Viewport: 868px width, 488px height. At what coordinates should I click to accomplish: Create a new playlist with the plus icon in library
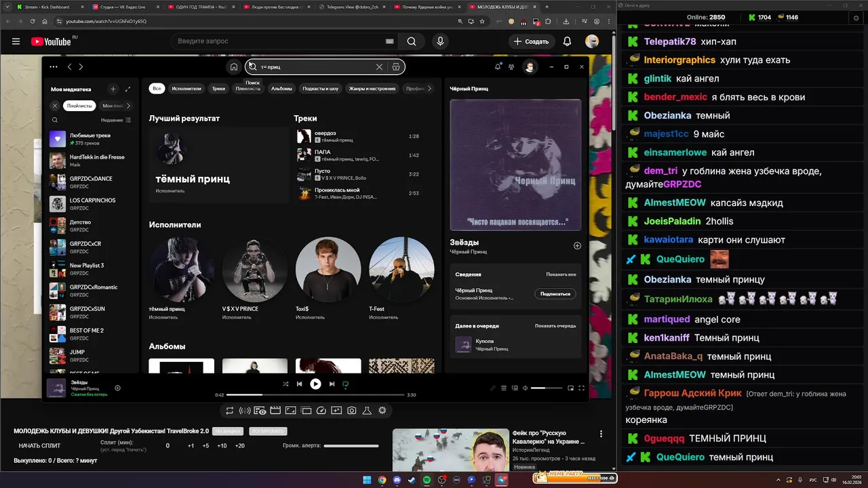click(x=113, y=89)
